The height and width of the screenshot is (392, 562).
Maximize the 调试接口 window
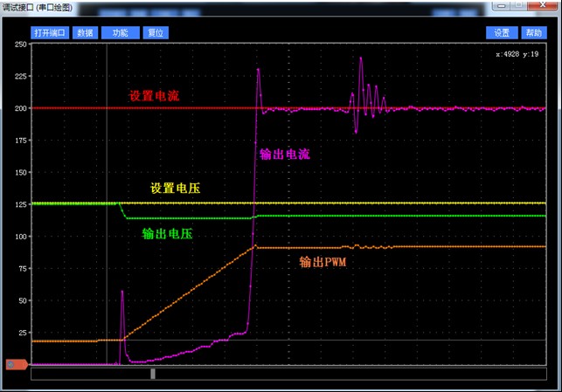pos(518,5)
